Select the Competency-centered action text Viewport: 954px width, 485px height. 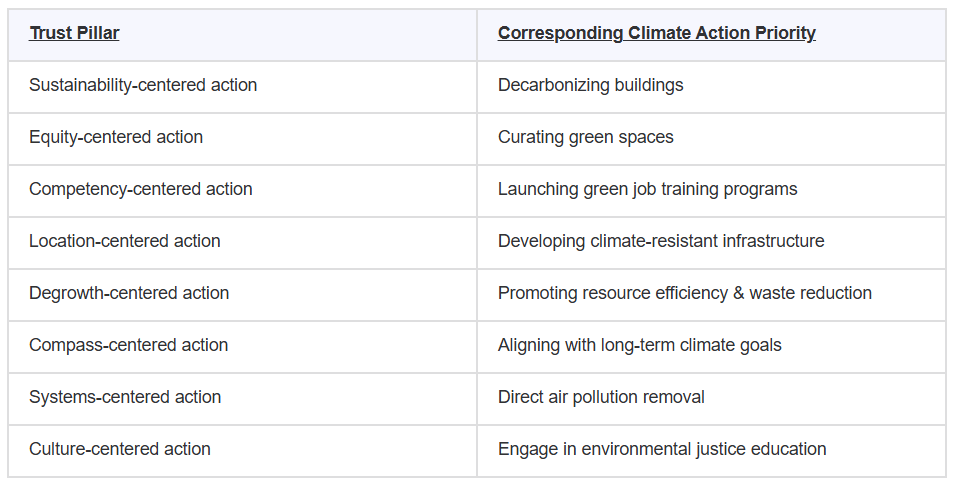pyautogui.click(x=140, y=189)
